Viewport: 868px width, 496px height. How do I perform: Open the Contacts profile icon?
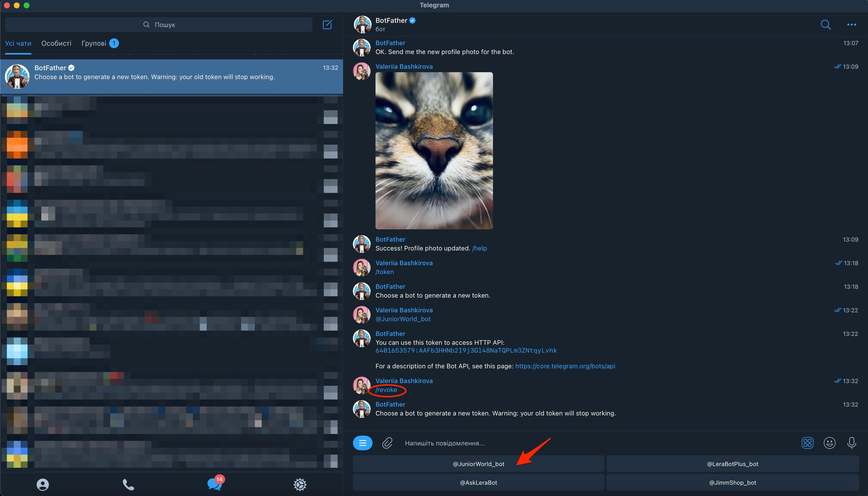43,484
